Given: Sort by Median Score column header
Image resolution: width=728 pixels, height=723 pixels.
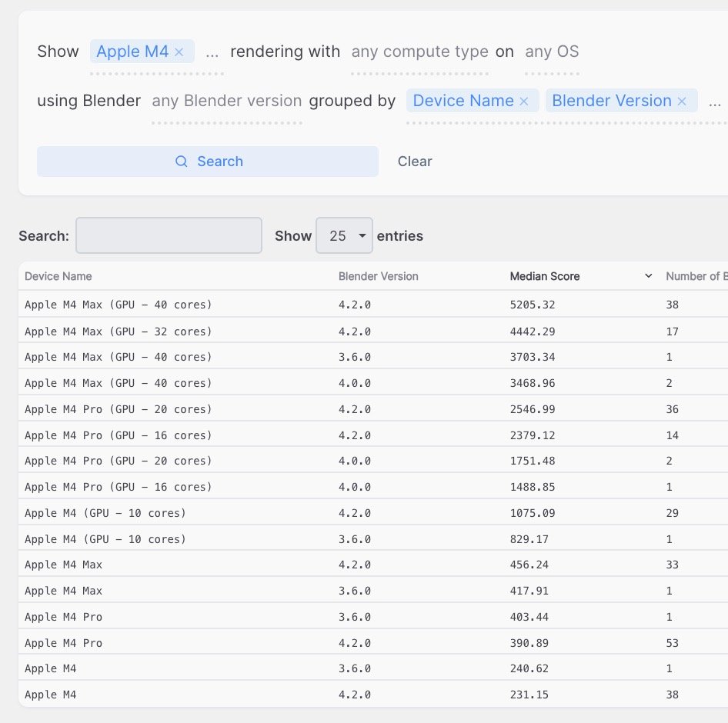Looking at the screenshot, I should point(545,276).
